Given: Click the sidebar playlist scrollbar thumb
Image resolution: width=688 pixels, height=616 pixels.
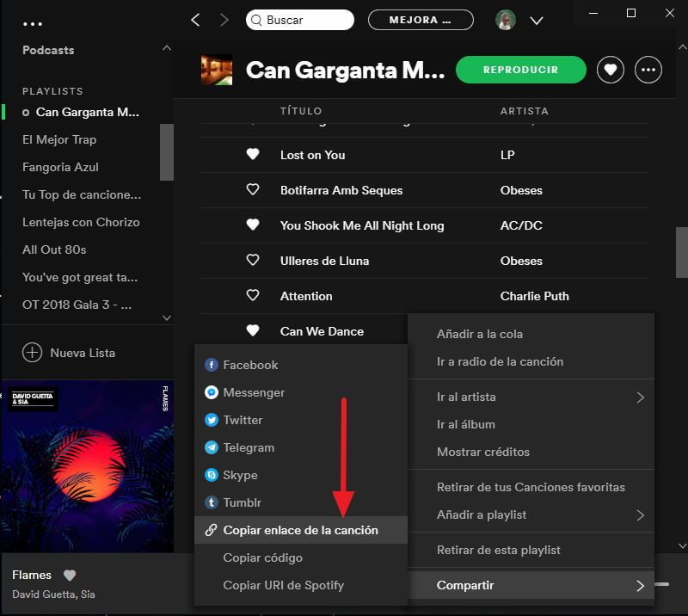Looking at the screenshot, I should (x=167, y=152).
